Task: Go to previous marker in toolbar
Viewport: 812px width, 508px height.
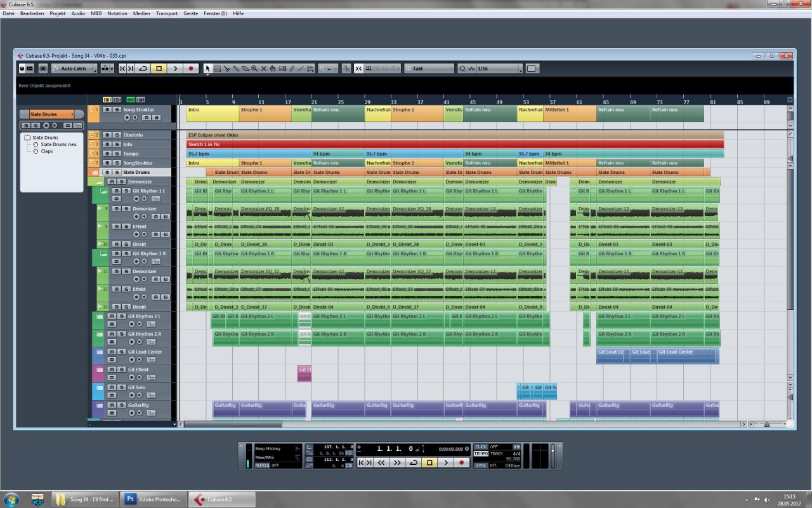Action: [x=122, y=69]
